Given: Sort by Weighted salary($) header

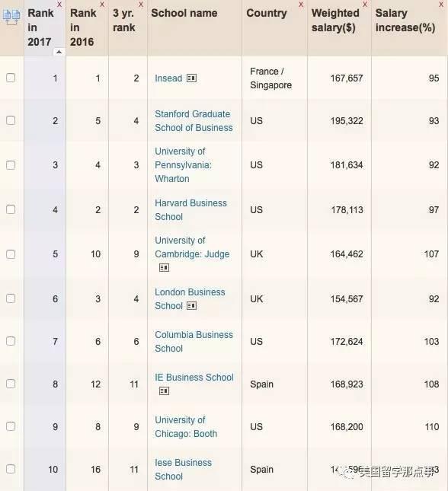Looking at the screenshot, I should (335, 21).
